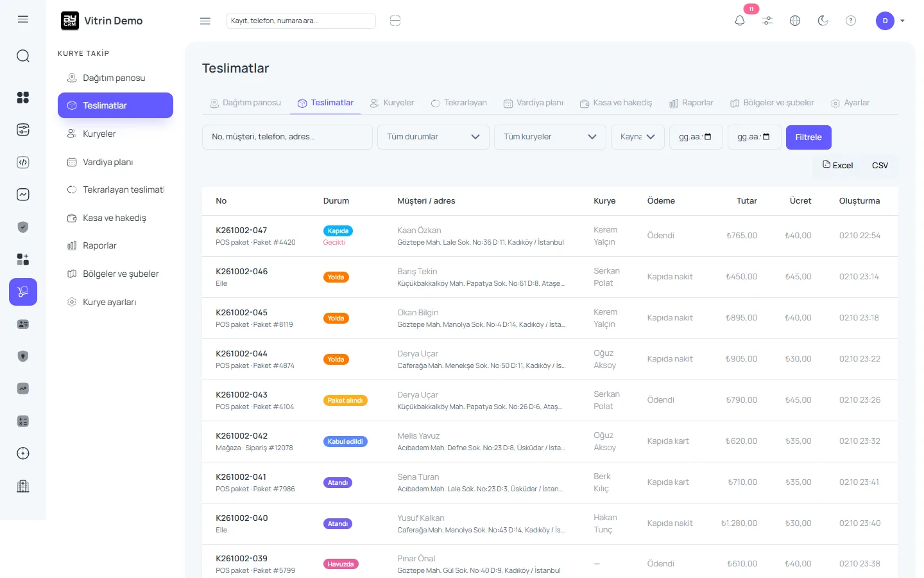924x578 pixels.
Task: Open the notifications bell
Action: 740,21
